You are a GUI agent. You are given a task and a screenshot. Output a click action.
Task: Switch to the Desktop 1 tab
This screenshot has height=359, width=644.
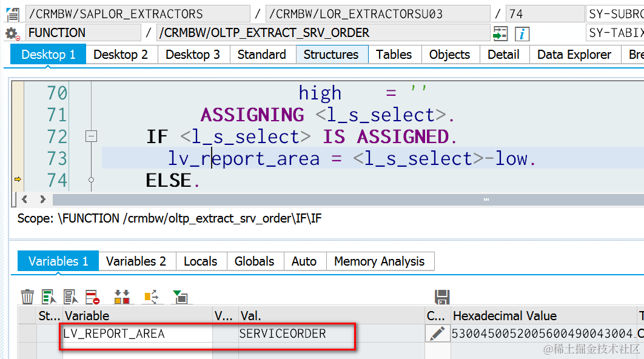(49, 55)
